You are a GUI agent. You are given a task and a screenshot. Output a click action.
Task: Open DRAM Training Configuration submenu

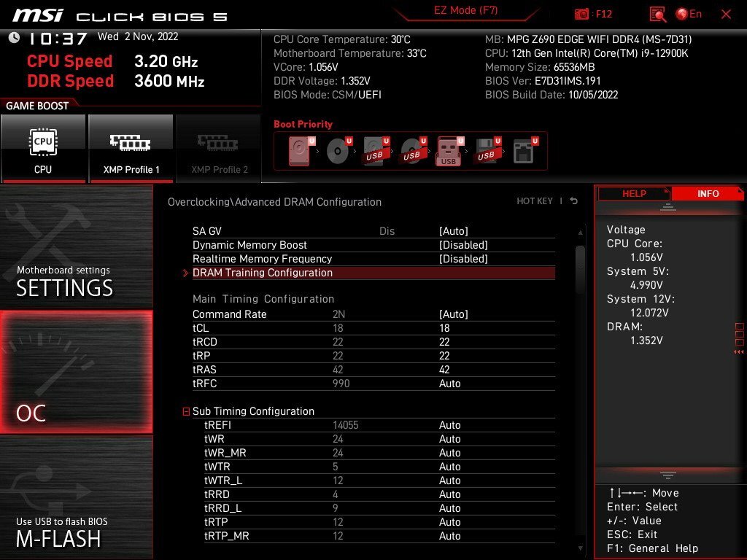click(x=373, y=273)
